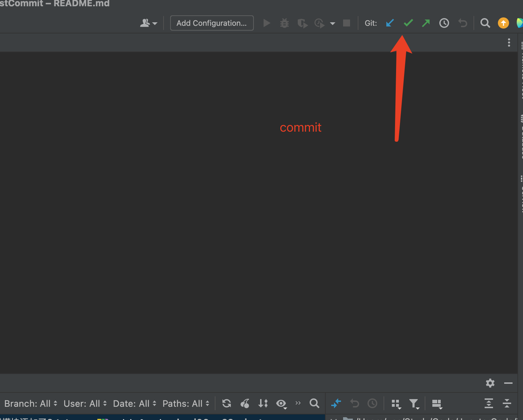Screen dimensions: 523x420
Task: Collapse all commits with the collapse icon
Action: [x=507, y=403]
